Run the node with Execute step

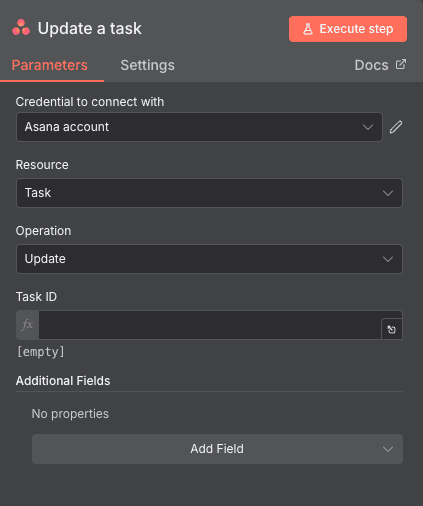348,29
